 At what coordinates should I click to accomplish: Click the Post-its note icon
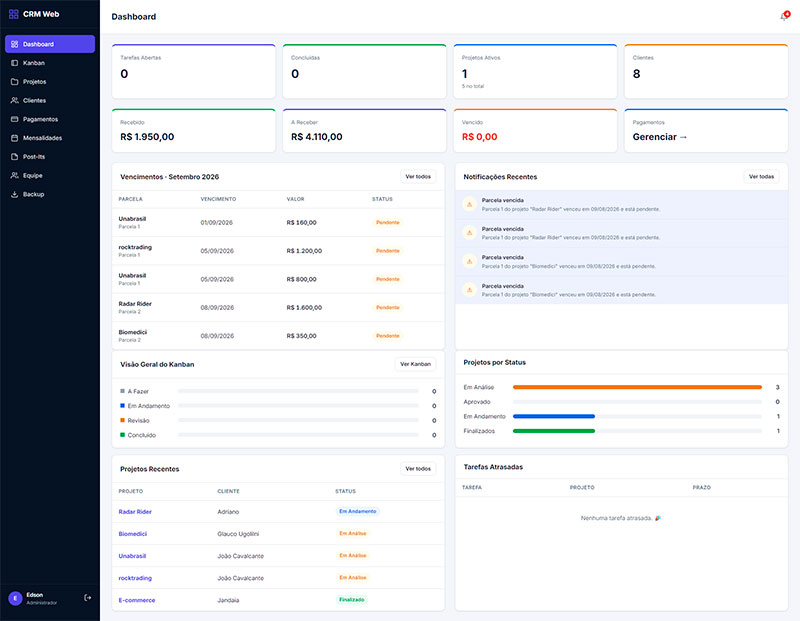click(x=14, y=157)
